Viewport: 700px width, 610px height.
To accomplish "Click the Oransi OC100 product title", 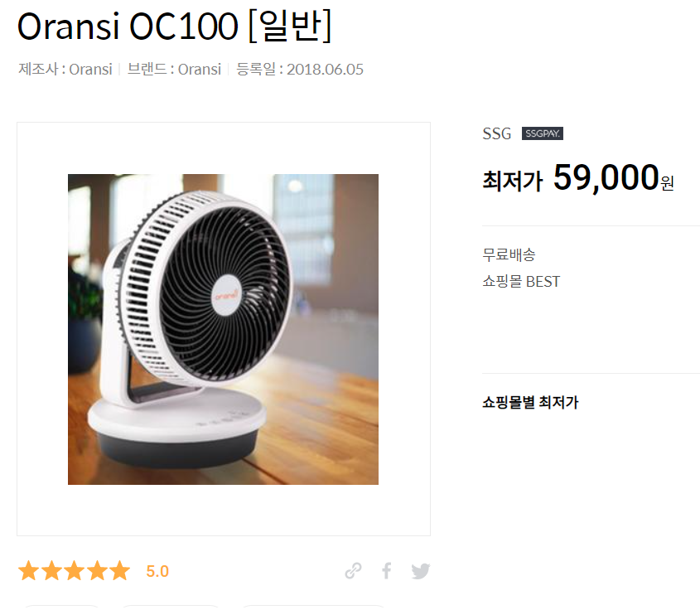I will coord(174,27).
